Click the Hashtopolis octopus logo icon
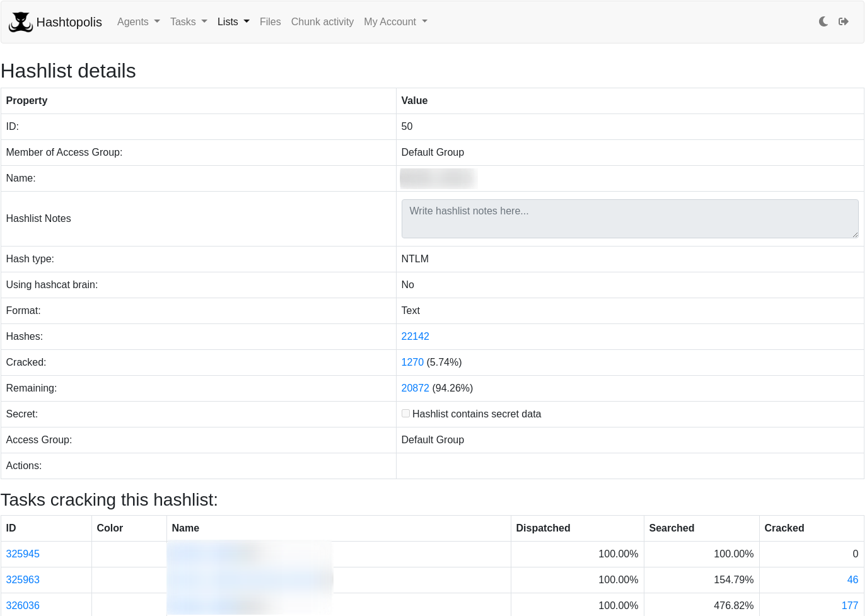 coord(21,22)
